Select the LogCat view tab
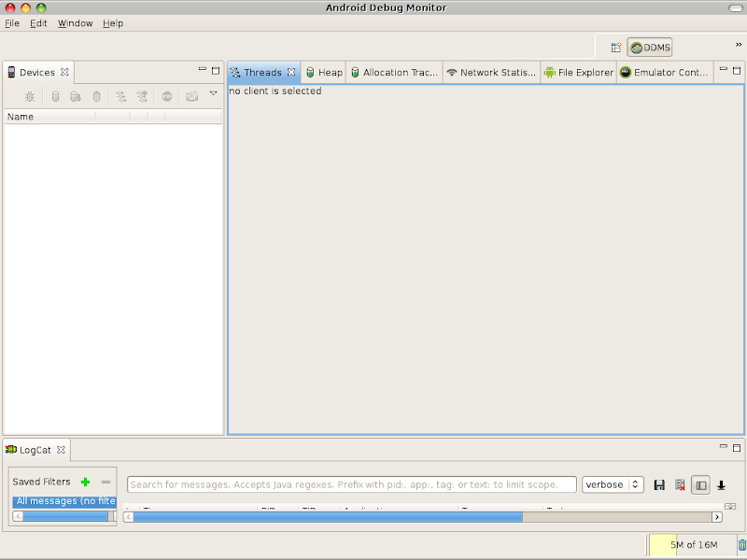The height and width of the screenshot is (560, 747). (35, 450)
